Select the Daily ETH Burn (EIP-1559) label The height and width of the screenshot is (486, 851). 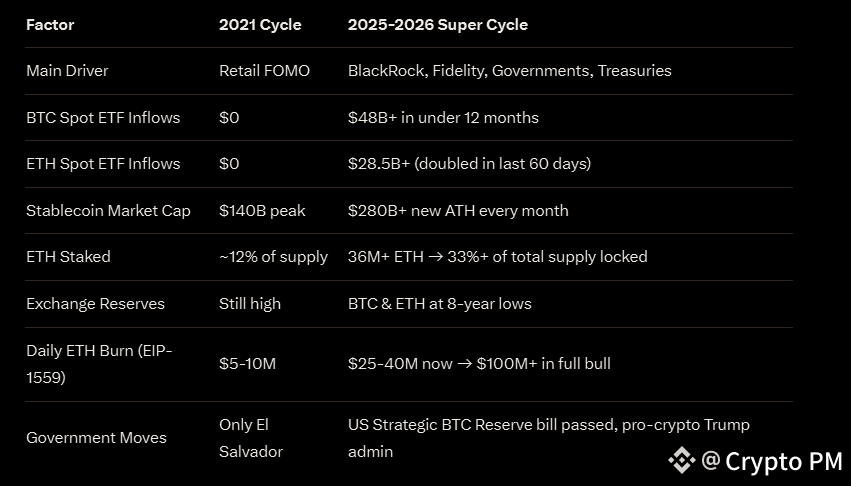pos(98,364)
